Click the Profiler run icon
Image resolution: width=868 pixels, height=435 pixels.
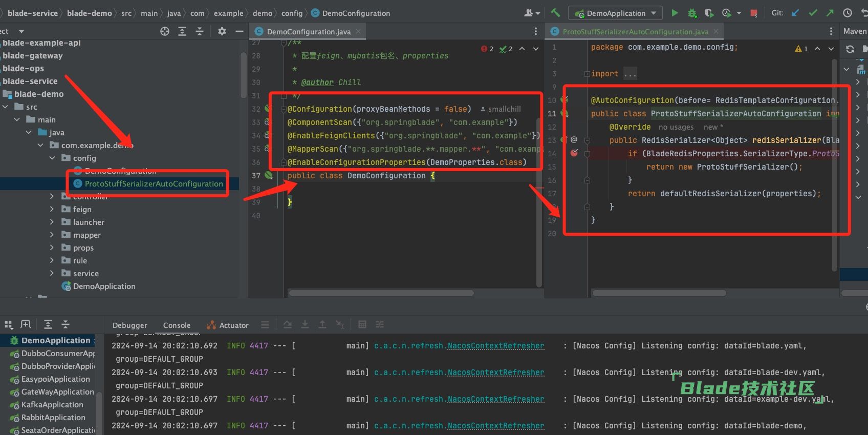tap(726, 13)
